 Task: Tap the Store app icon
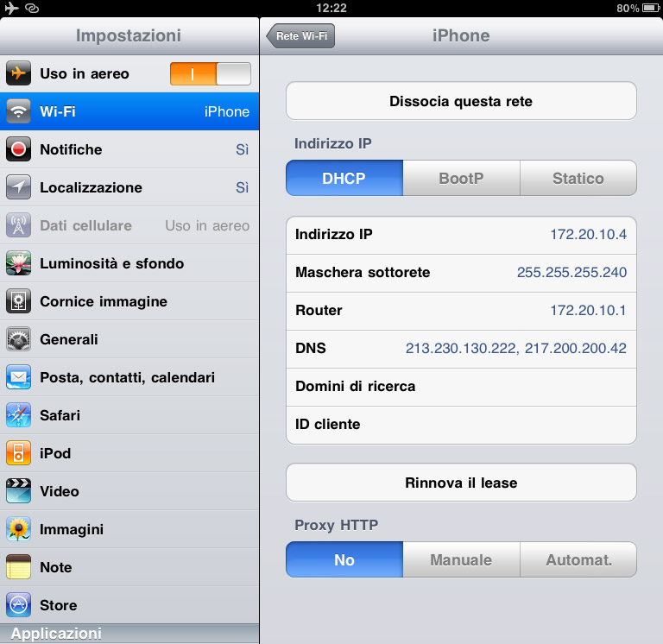18,605
